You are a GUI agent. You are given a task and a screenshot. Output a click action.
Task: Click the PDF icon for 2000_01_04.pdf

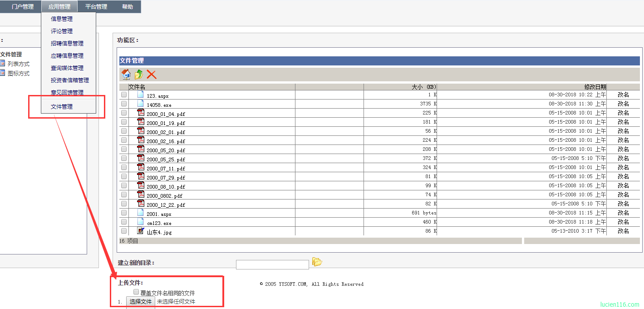point(141,113)
